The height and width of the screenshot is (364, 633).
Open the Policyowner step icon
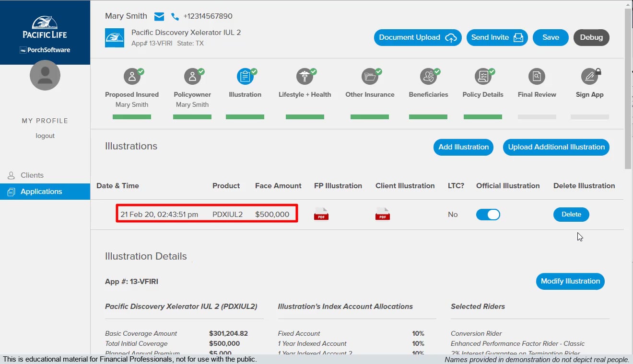(x=192, y=76)
